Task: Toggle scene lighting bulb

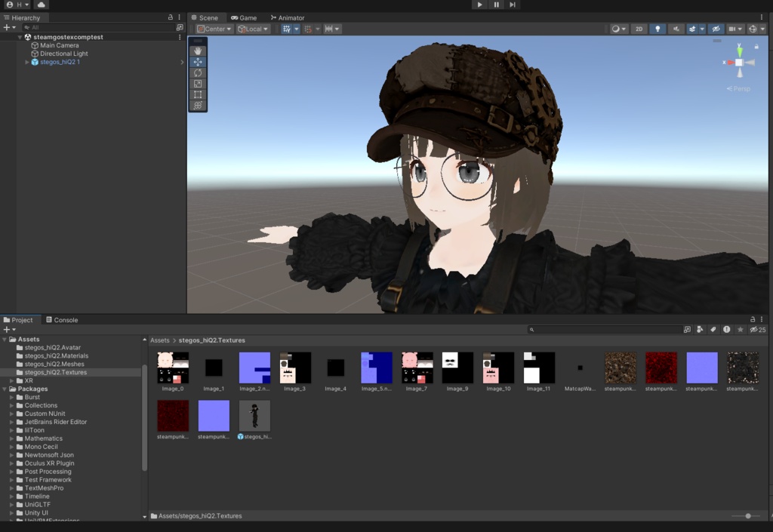Action: [x=658, y=29]
